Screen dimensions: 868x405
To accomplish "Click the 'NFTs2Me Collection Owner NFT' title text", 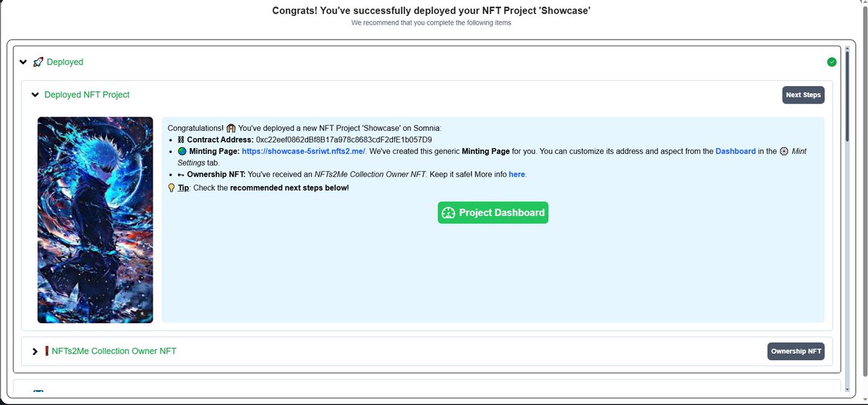I will (114, 351).
